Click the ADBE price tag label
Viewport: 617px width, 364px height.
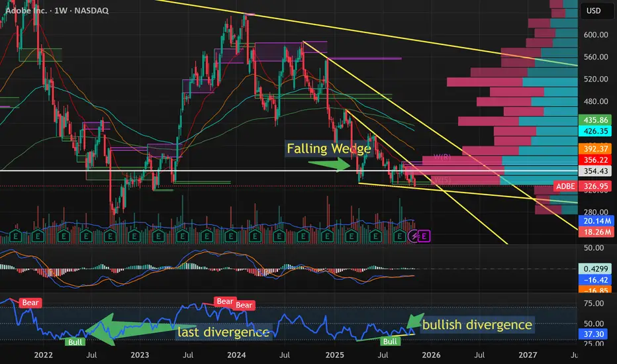click(x=565, y=186)
